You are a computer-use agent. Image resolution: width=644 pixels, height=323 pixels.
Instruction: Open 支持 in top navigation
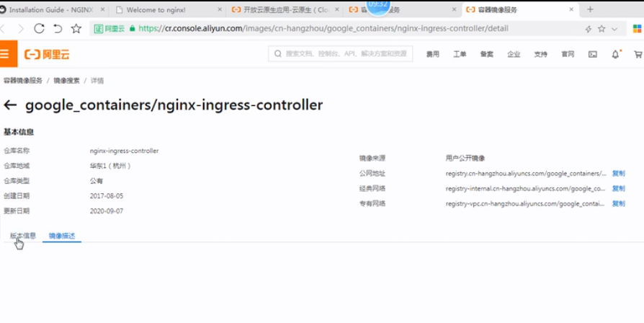[540, 54]
